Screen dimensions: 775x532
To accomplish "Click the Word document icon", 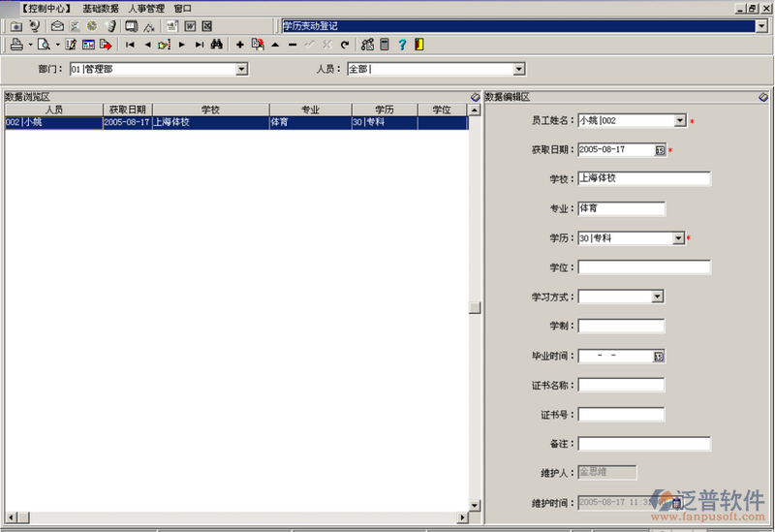I will coord(190,26).
